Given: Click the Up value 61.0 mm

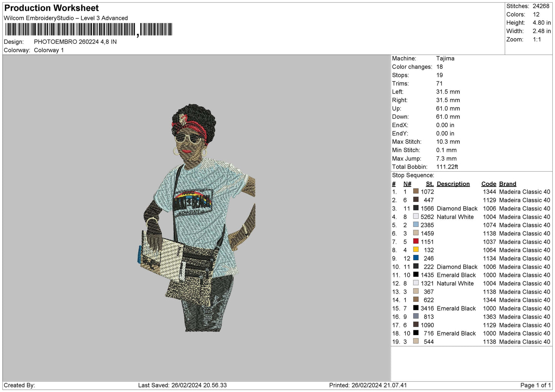Looking at the screenshot, I should 448,109.
